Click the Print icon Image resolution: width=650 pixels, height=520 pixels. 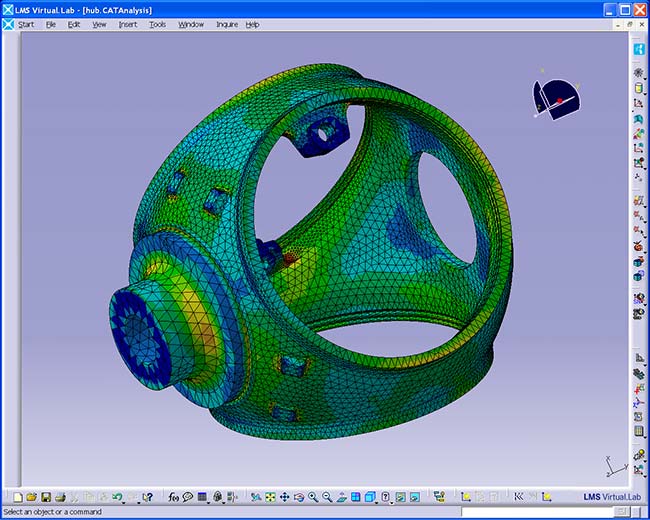pyautogui.click(x=60, y=496)
